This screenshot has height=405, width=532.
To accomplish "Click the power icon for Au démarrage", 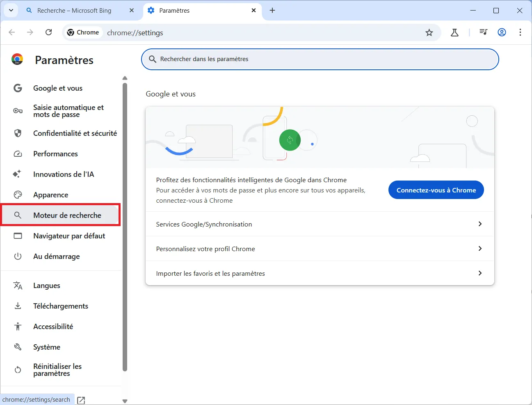I will coord(18,256).
